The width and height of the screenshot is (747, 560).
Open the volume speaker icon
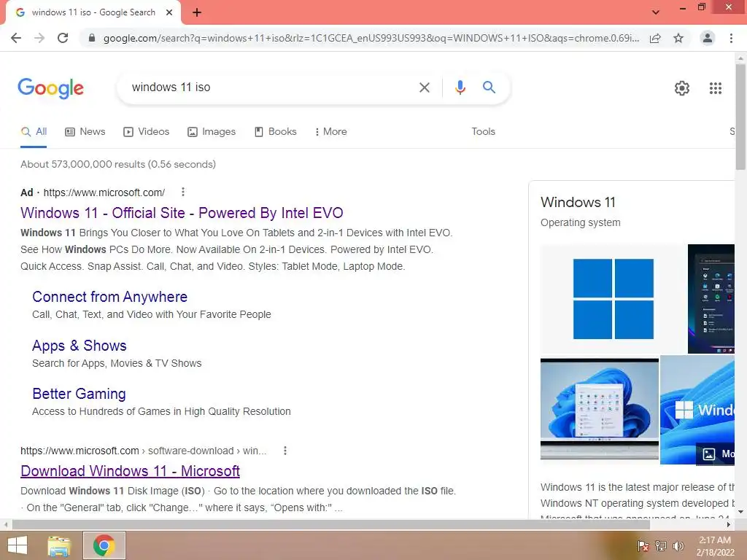pos(678,546)
